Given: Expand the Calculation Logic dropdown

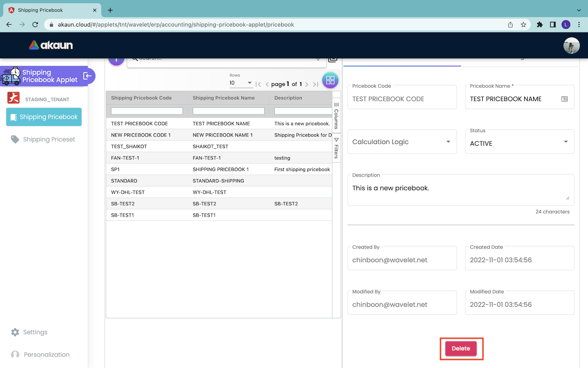Looking at the screenshot, I should click(402, 142).
